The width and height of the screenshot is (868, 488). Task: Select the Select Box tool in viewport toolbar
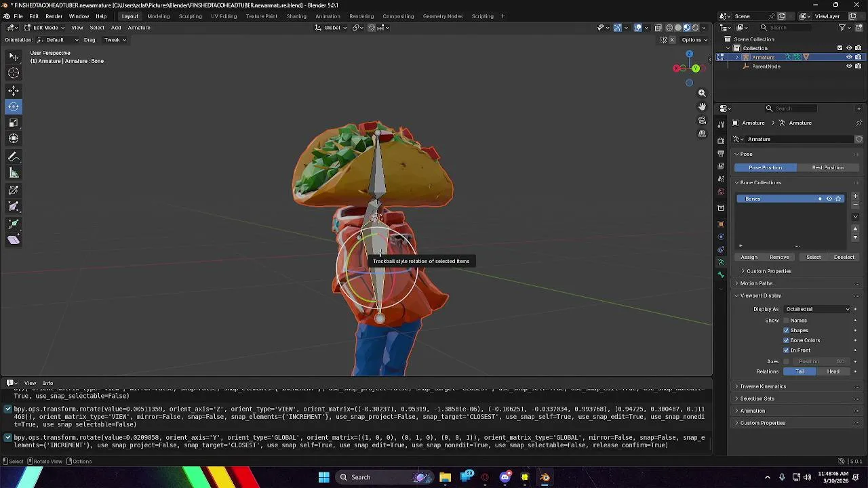pyautogui.click(x=14, y=57)
